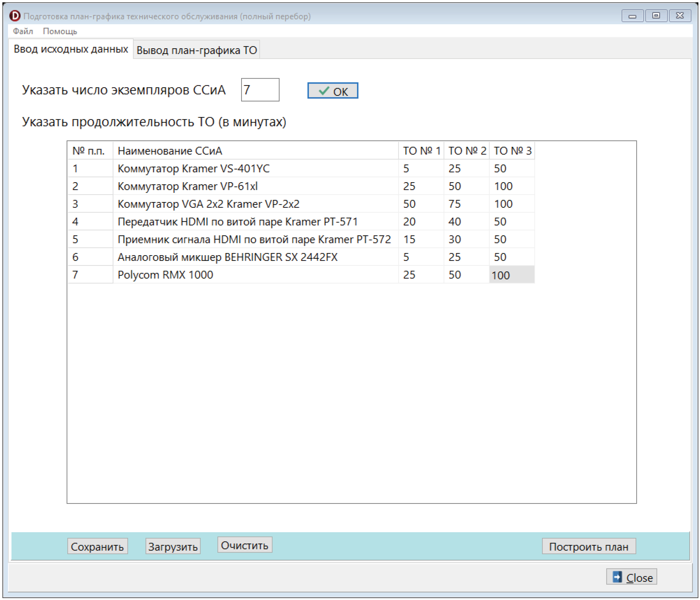The height and width of the screenshot is (600, 700).
Task: Maximize the application window
Action: [656, 16]
